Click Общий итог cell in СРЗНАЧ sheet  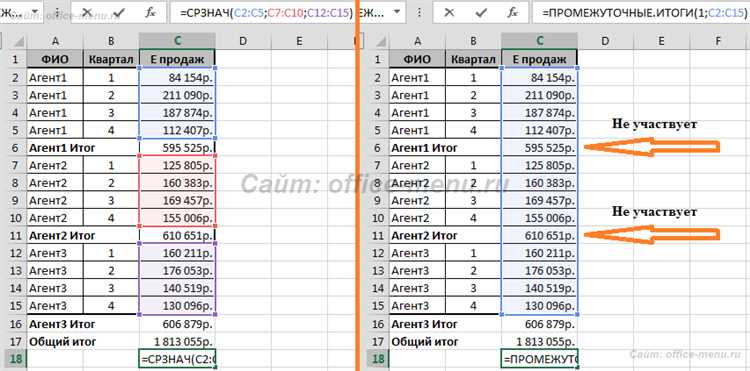pos(83,342)
